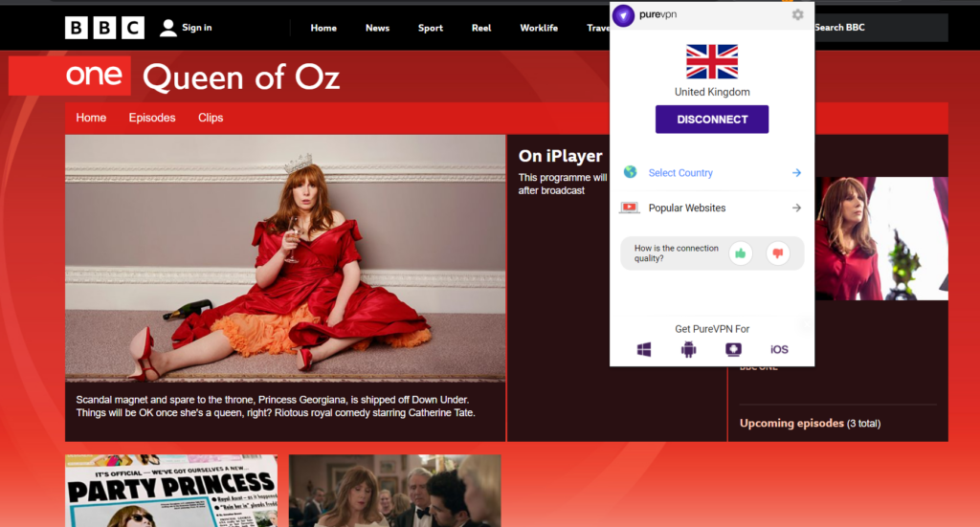Expand Popular Websites arrow

click(x=796, y=208)
